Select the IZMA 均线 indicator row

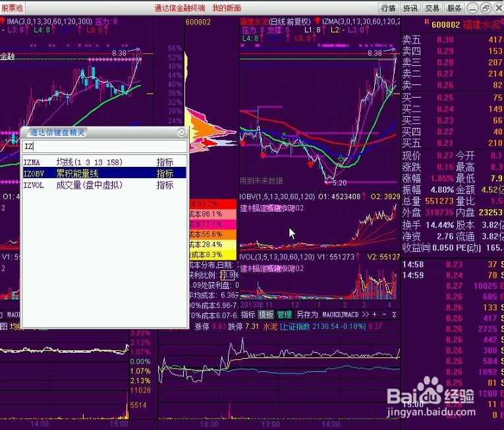point(105,162)
